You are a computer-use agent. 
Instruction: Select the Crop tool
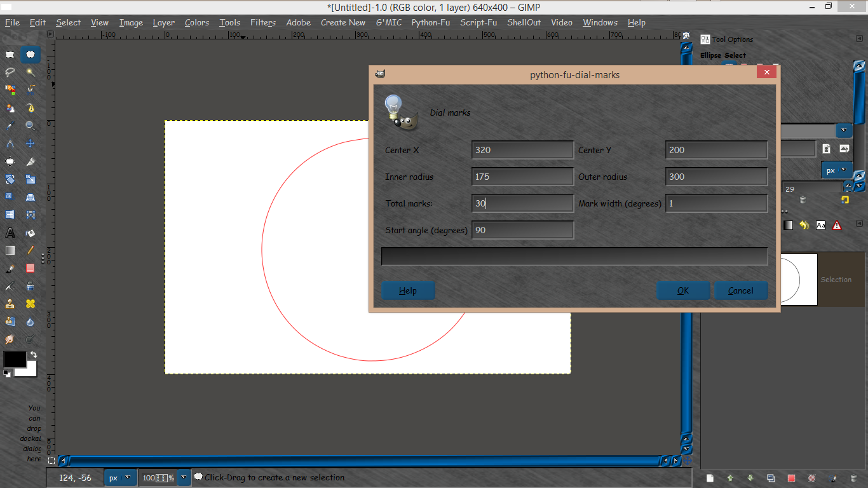click(30, 161)
